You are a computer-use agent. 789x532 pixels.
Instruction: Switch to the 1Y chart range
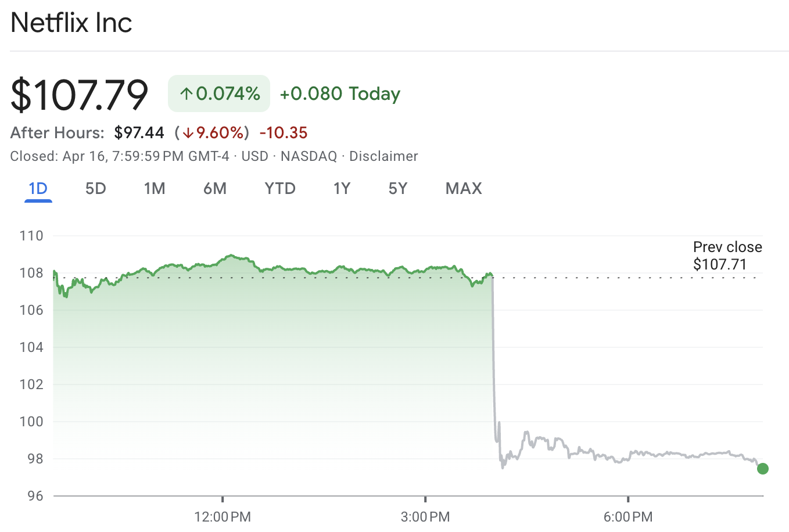coord(342,188)
